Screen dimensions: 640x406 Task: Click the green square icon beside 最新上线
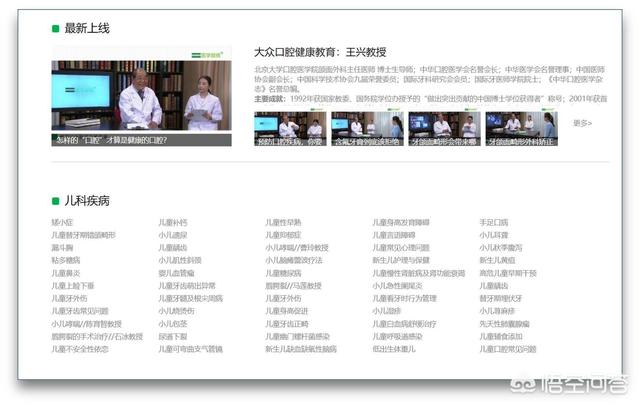56,29
